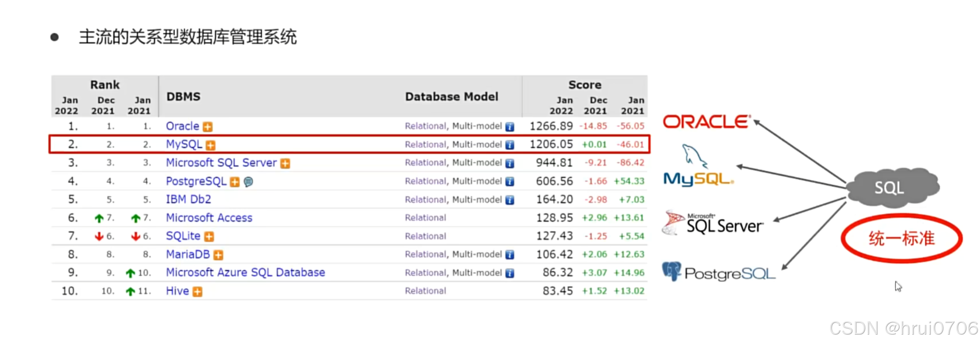Click the blue info icon in the IBM Db2 row
Image resolution: width=980 pixels, height=344 pixels.
pyautogui.click(x=510, y=200)
